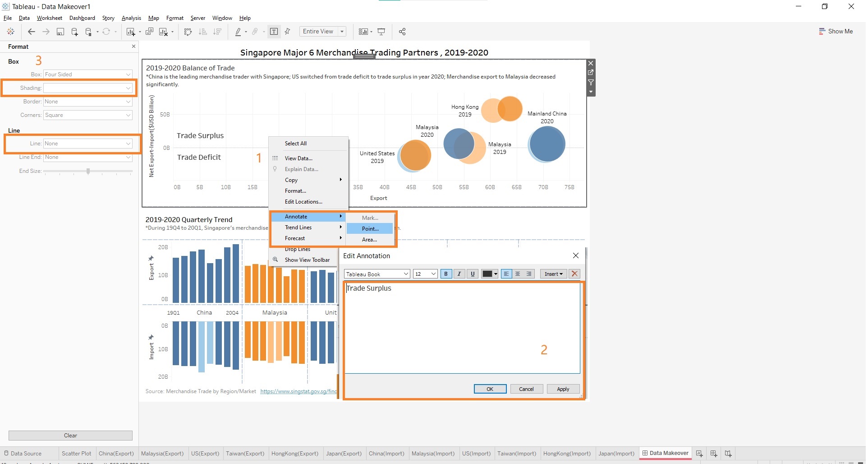Choose Point... from the Annotate submenu
Image resolution: width=868 pixels, height=464 pixels.
[370, 229]
